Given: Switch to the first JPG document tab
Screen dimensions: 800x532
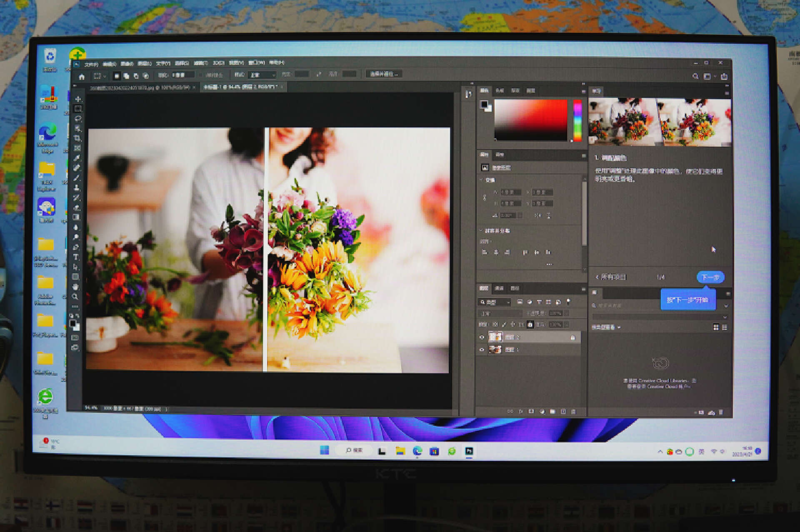Looking at the screenshot, I should point(140,87).
